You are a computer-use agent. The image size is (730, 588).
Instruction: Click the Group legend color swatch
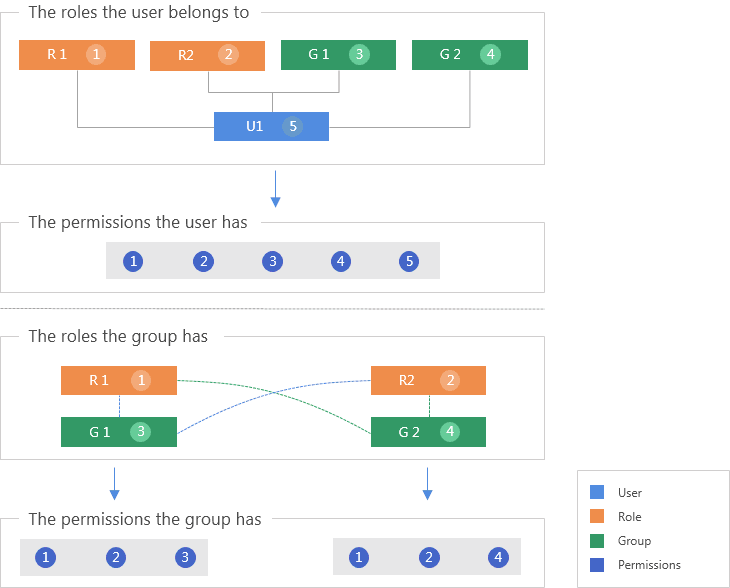click(x=597, y=541)
